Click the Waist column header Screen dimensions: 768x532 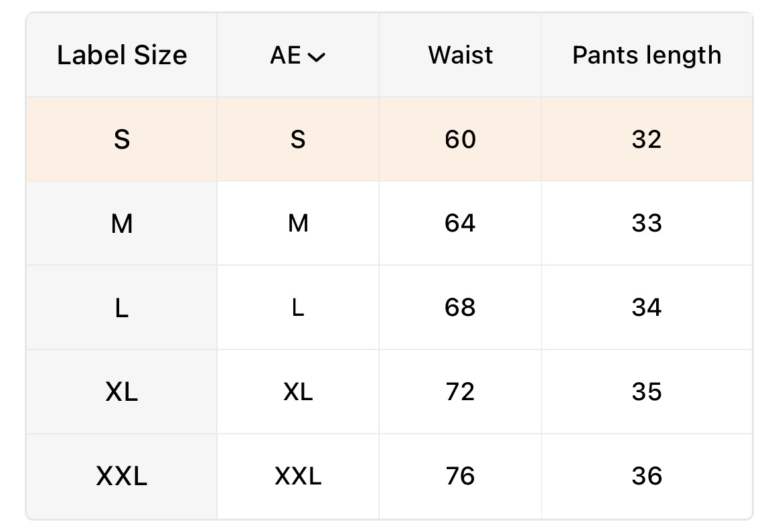(x=460, y=56)
